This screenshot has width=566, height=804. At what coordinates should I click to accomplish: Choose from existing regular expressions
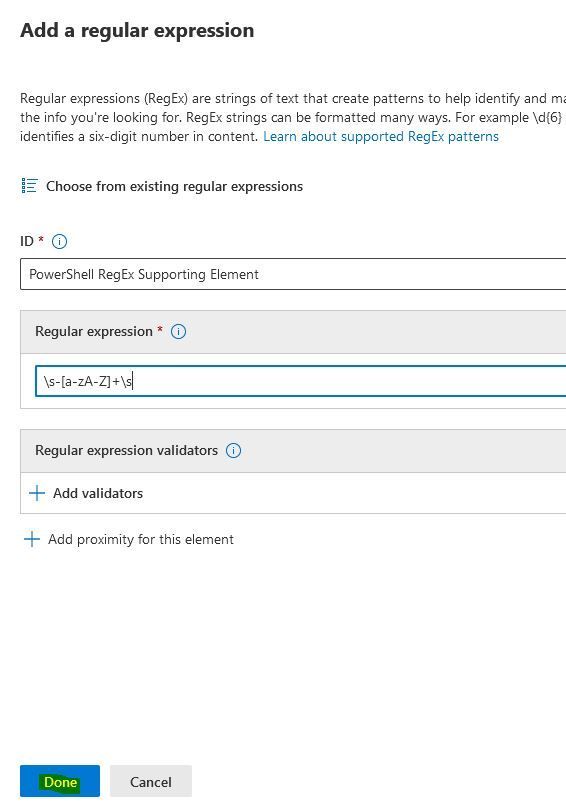tap(174, 186)
